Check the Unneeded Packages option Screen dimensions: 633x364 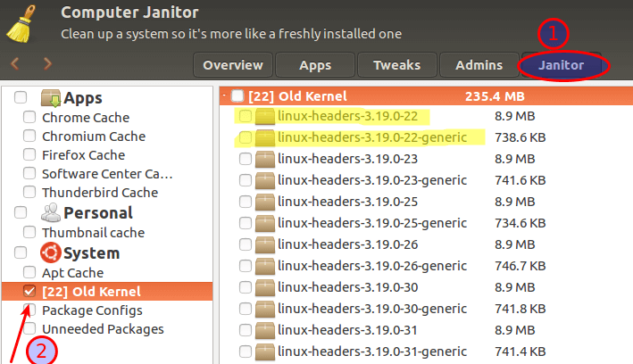(x=29, y=329)
